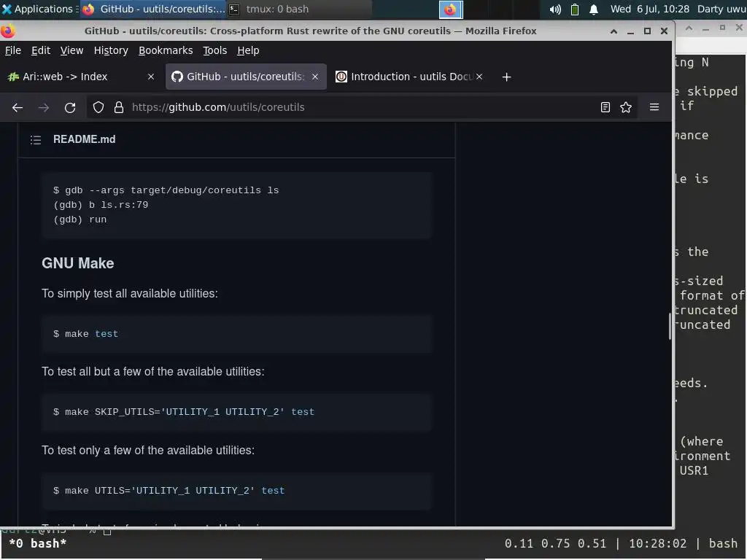Close the Introduction uutils Docu tab
This screenshot has height=560, width=747.
[479, 77]
